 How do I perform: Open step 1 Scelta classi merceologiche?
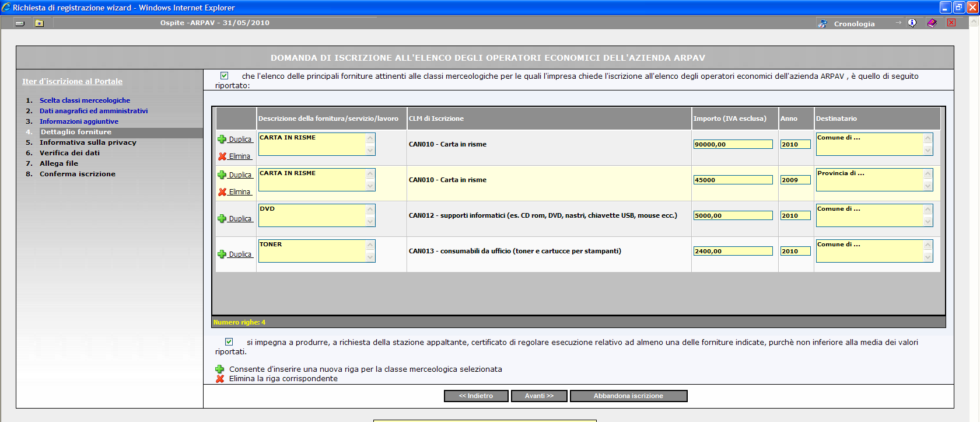[85, 100]
